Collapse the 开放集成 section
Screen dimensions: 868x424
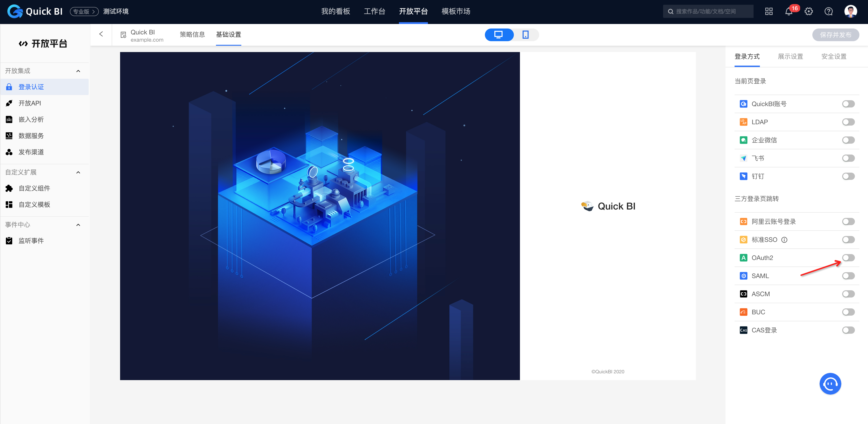[x=78, y=71]
